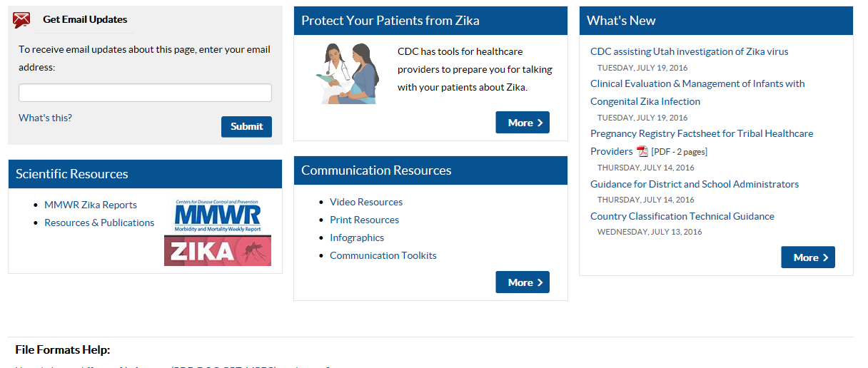Open CDC assisting Utah investigation article

click(689, 51)
